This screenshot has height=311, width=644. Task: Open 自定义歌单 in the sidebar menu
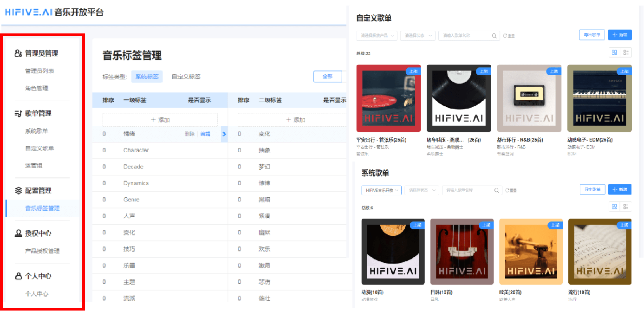pyautogui.click(x=39, y=148)
